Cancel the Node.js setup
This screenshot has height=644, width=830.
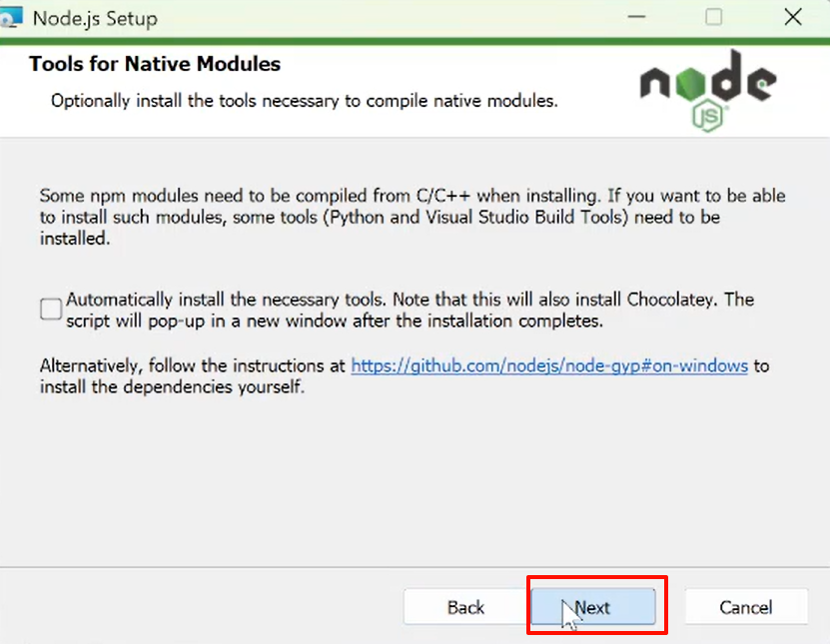(x=746, y=607)
